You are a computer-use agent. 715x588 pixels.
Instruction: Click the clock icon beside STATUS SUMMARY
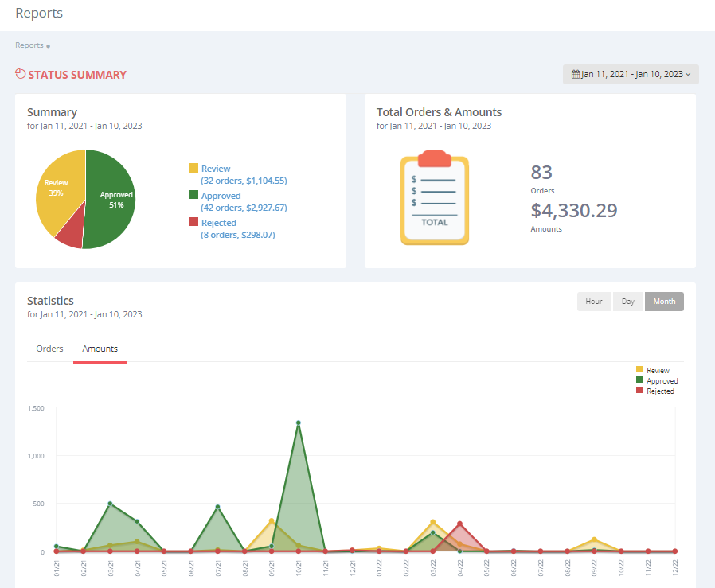pos(20,74)
